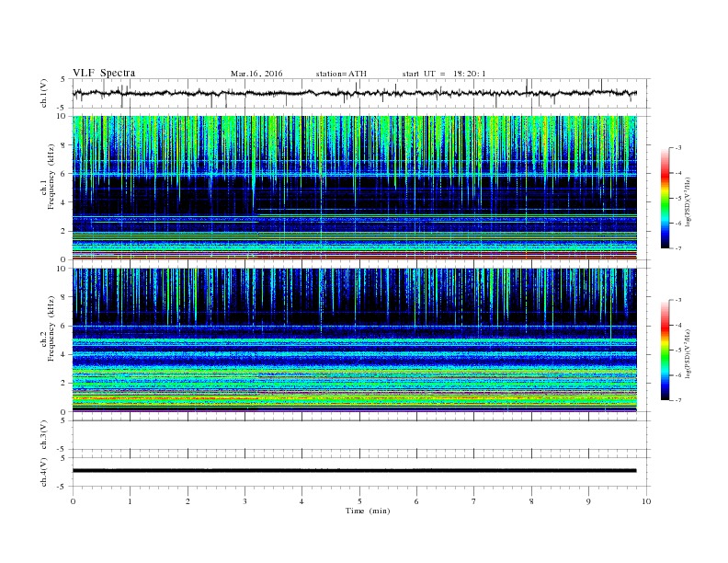Click the ch.1 colorbar "log(PSD)(V²/Hz)" label
This screenshot has height=563, width=728.
(688, 202)
